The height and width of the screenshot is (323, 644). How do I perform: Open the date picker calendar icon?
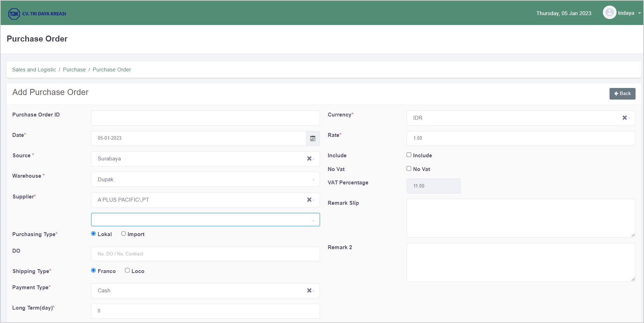[x=313, y=139]
